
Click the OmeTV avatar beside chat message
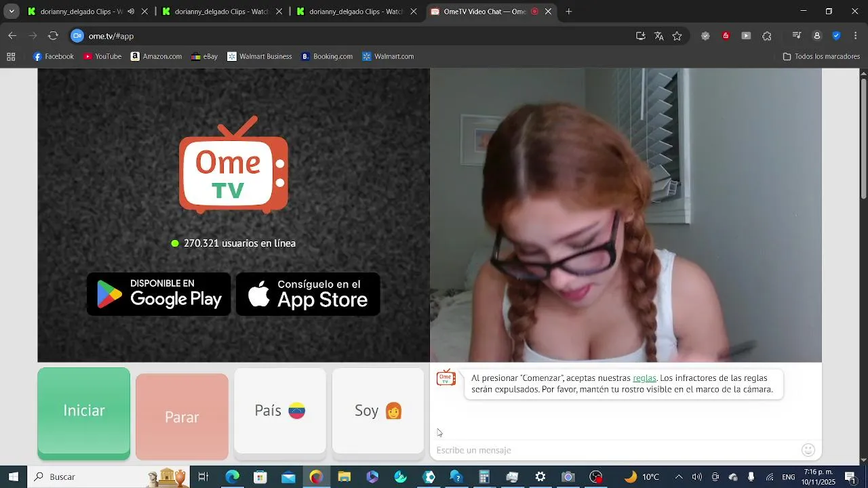tap(446, 378)
